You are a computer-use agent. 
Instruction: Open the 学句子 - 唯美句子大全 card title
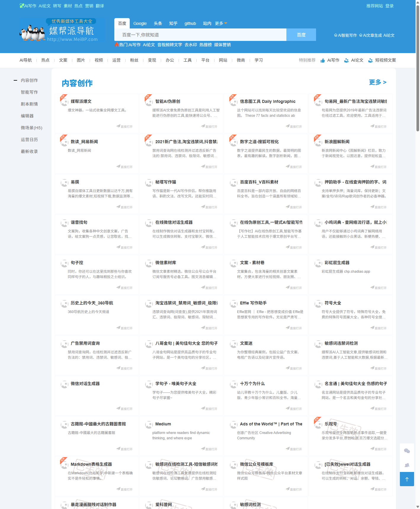click(x=176, y=384)
